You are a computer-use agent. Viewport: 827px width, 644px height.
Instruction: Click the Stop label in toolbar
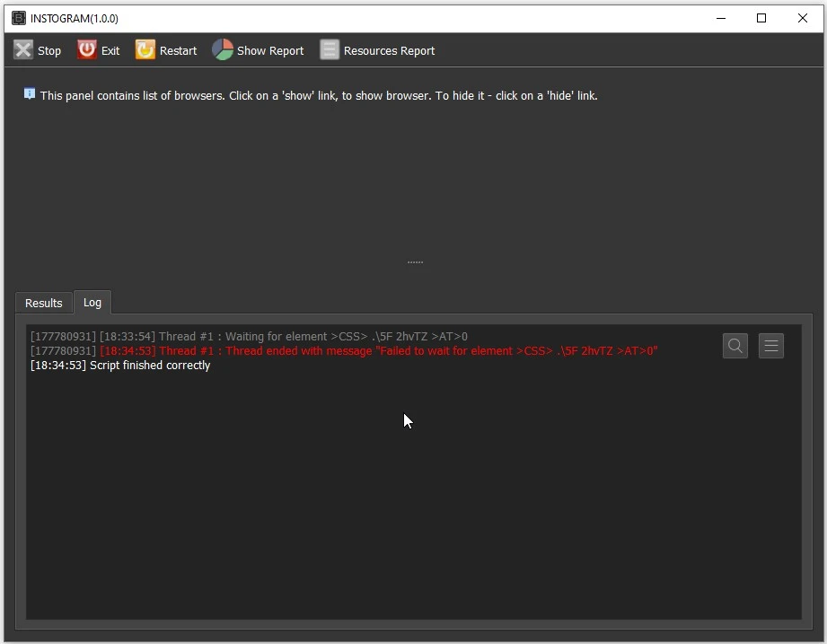[x=49, y=51]
